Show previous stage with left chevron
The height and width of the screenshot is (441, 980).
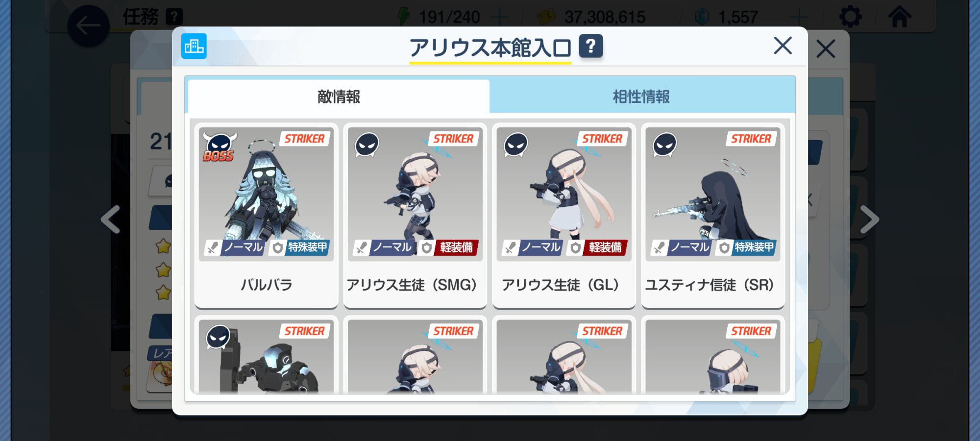(x=111, y=220)
